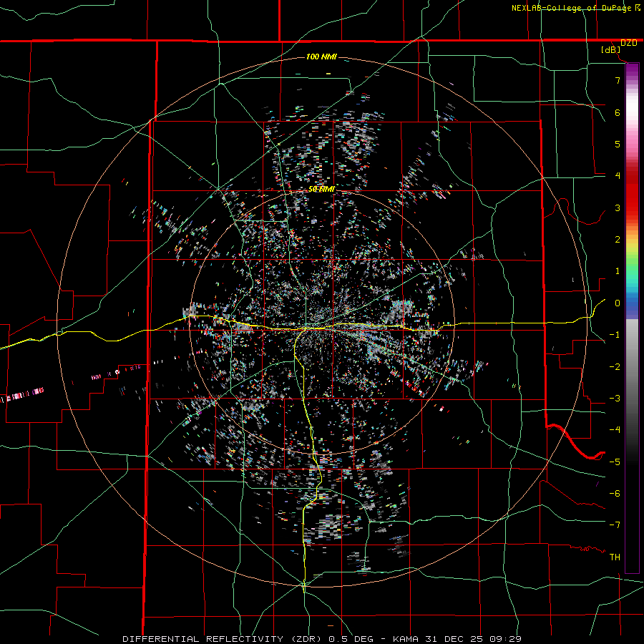Viewport: 644px width, 644px height.
Task: Click the 5 value on color scale
Action: pos(618,144)
